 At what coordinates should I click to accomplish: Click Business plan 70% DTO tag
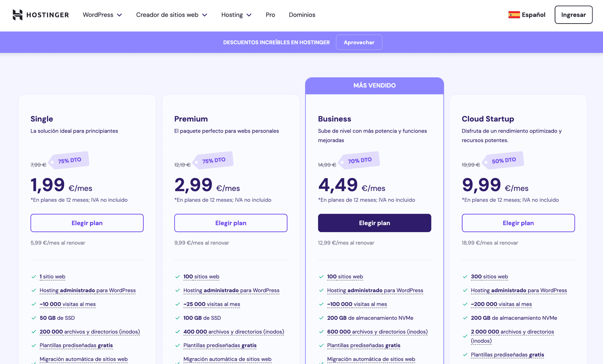(359, 160)
